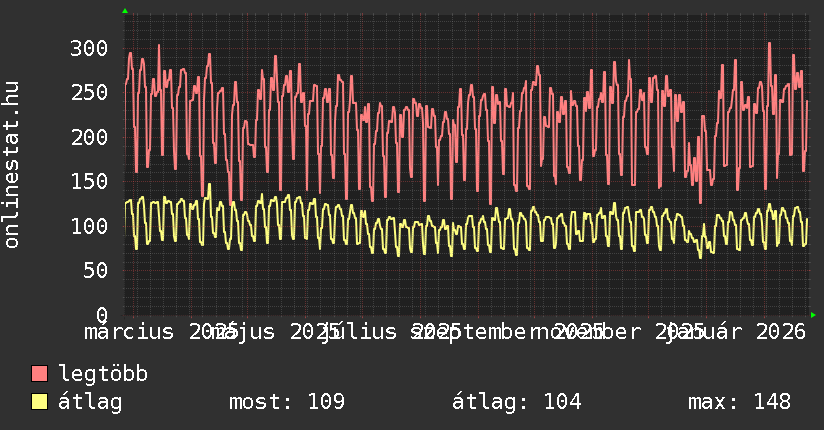
Task: Click the 250 label on the y-axis
Action: 89,92
